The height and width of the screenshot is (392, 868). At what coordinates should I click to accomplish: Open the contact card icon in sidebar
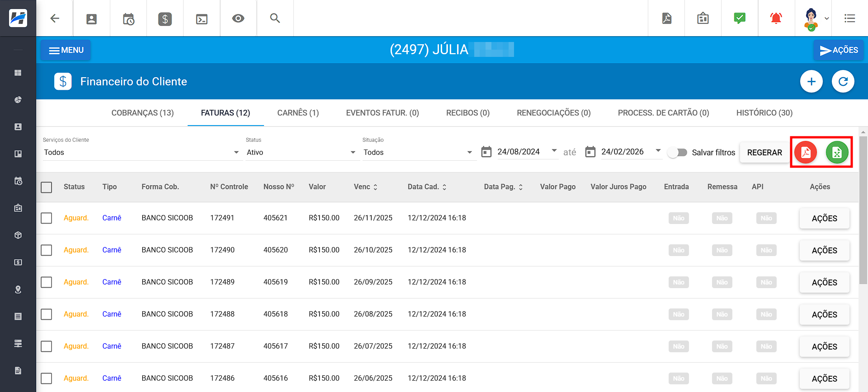tap(18, 127)
